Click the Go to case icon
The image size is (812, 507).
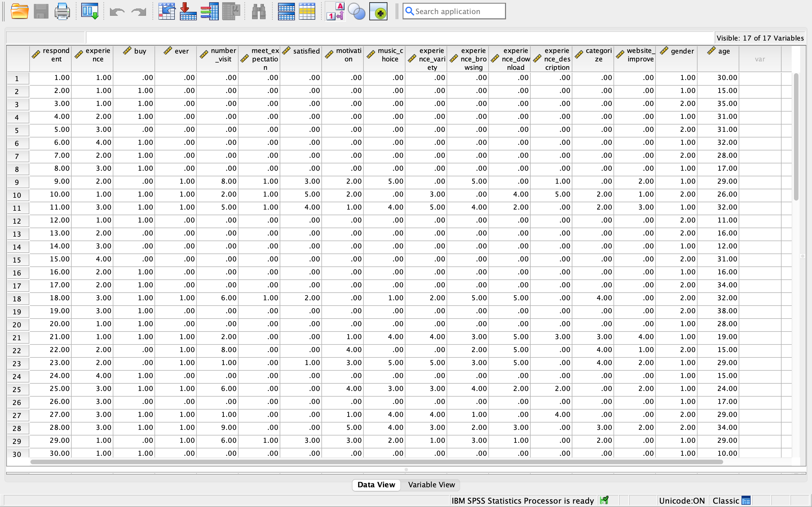point(167,11)
